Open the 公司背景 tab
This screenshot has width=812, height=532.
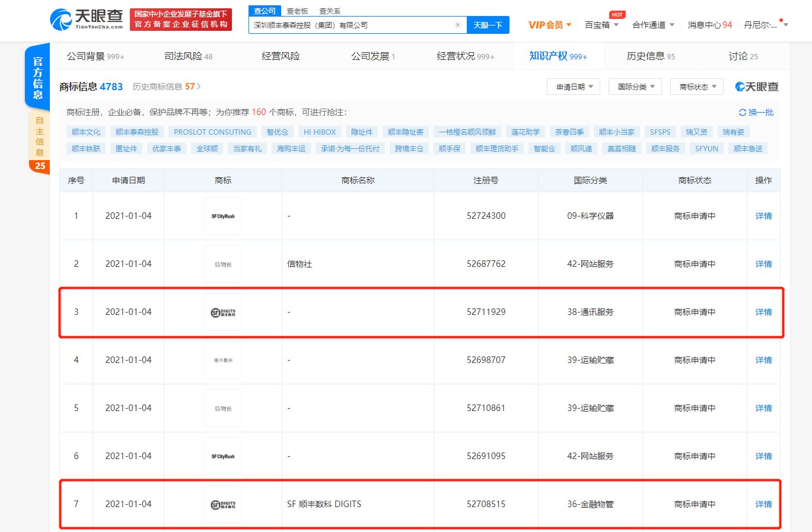[95, 56]
